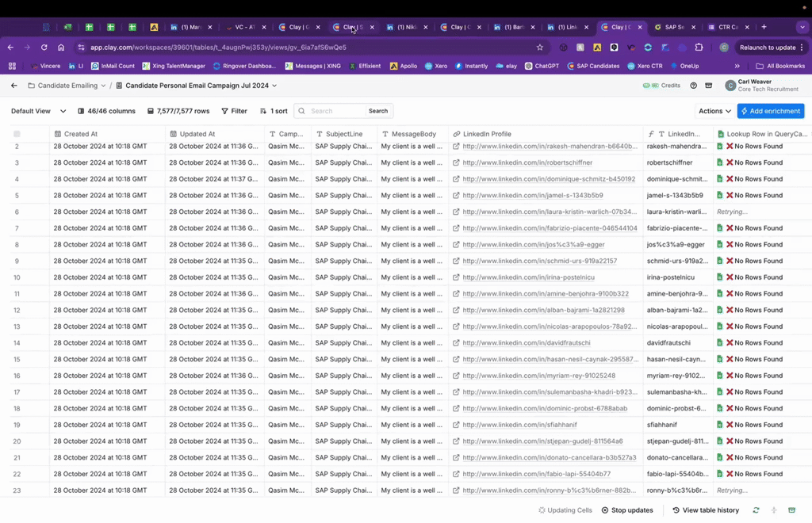812x523 pixels.
Task: Open the davidfrautschi LinkedIn profile link
Action: tap(526, 343)
